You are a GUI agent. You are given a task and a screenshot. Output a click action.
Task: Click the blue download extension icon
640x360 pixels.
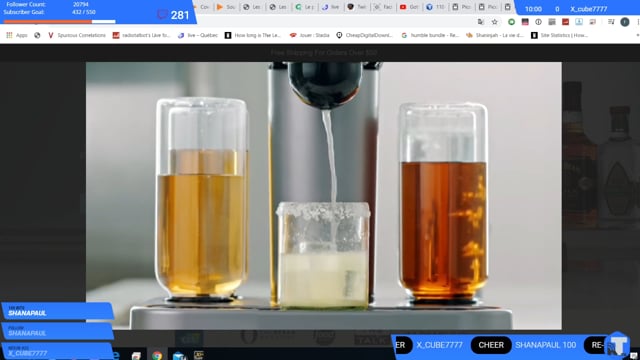(x=579, y=22)
